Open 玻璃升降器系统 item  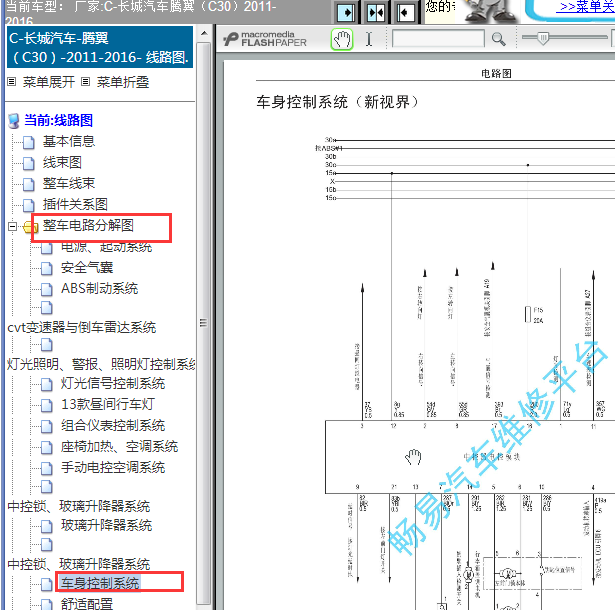pyautogui.click(x=106, y=526)
